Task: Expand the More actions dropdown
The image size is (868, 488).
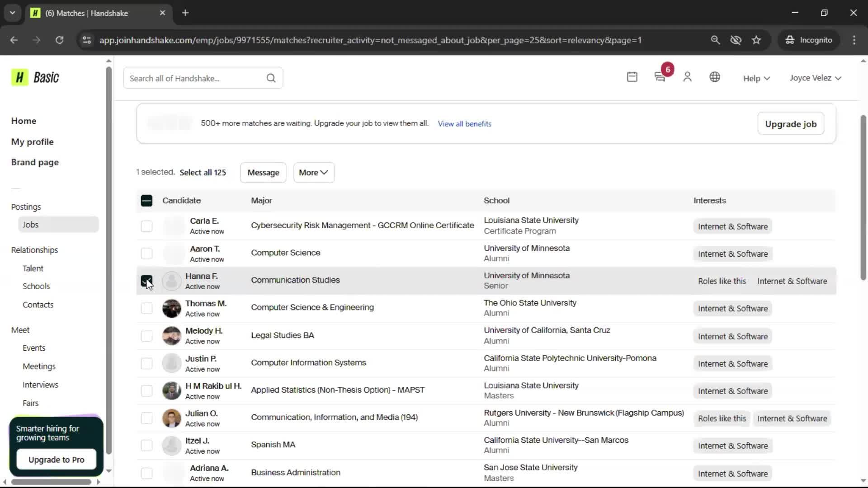Action: pyautogui.click(x=314, y=173)
